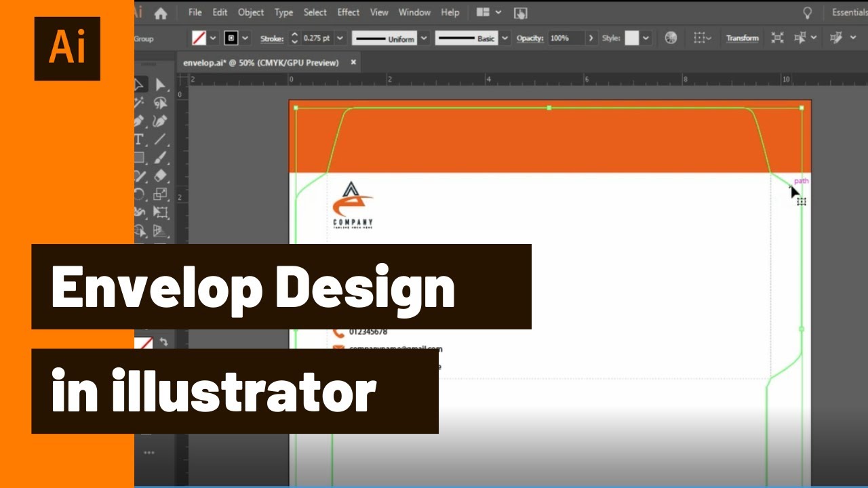Viewport: 868px width, 488px height.
Task: Click the top-center anchor point of path
Action: (x=549, y=108)
